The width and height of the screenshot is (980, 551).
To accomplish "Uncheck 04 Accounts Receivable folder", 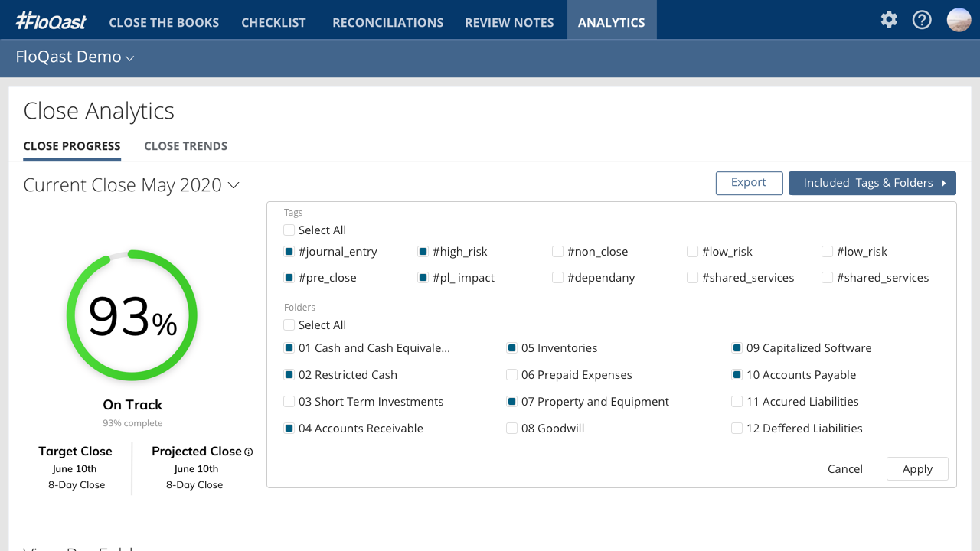I will [x=289, y=428].
